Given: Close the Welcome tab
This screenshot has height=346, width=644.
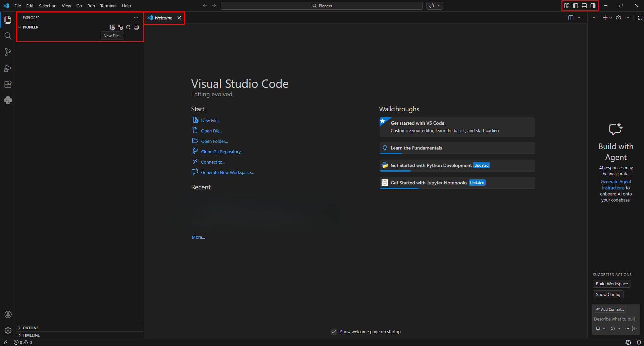Looking at the screenshot, I should tap(179, 18).
